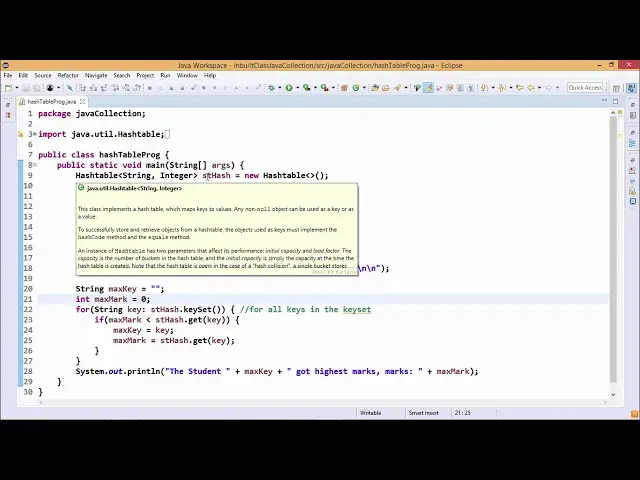Viewport: 640px width, 480px height.
Task: Open the New wizard dropdown arrow
Action: click(x=17, y=88)
